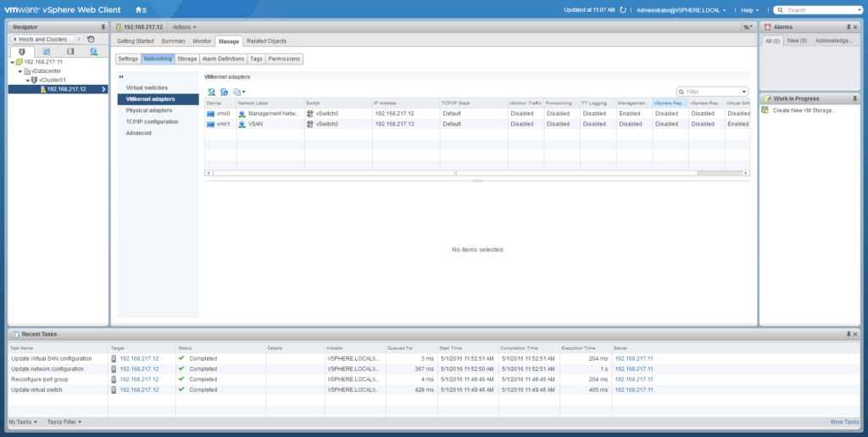
Task: Click the vSwitch0 icon in vmk0 row
Action: pyautogui.click(x=310, y=114)
